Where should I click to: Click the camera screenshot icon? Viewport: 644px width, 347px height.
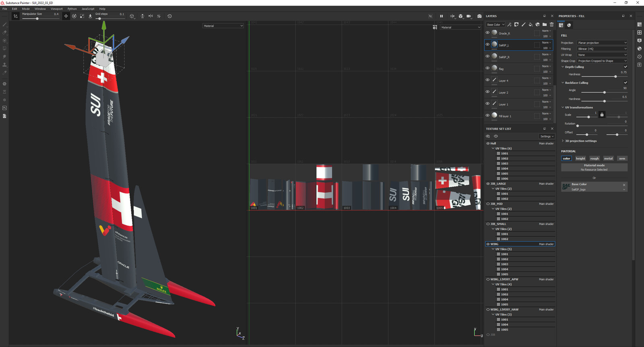coord(479,16)
